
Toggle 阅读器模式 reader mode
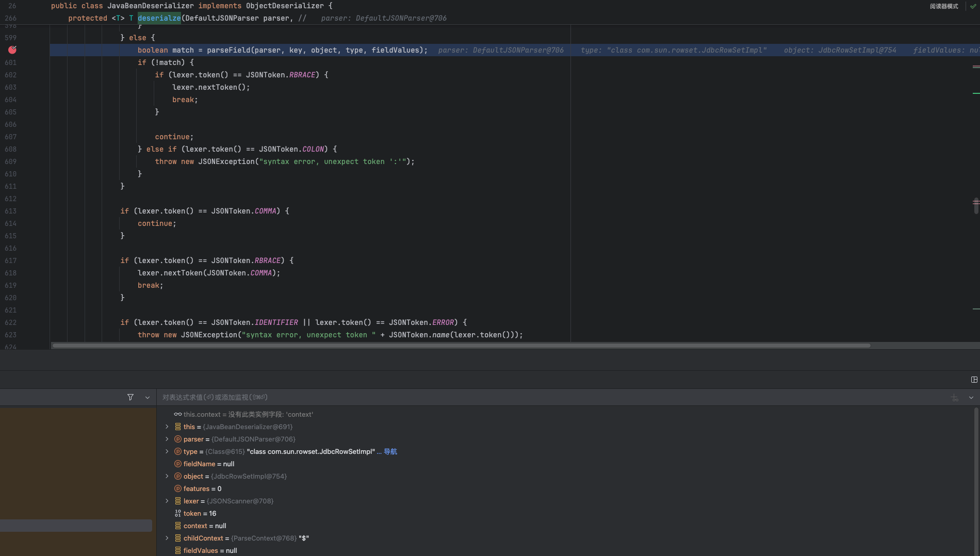coord(944,6)
